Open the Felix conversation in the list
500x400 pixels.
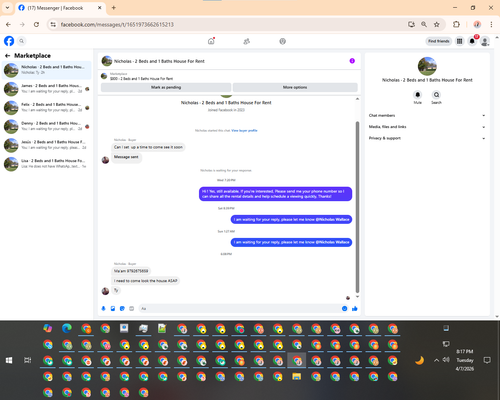click(46, 107)
